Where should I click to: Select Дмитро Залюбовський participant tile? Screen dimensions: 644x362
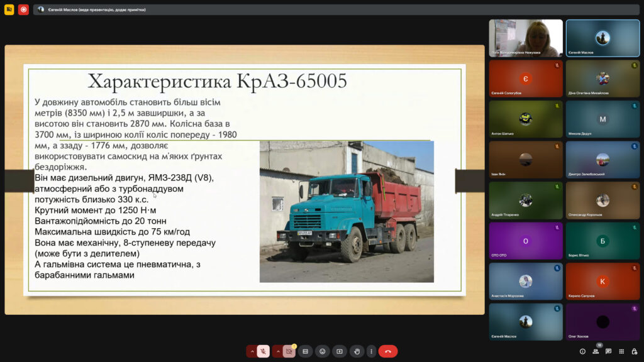coord(602,160)
